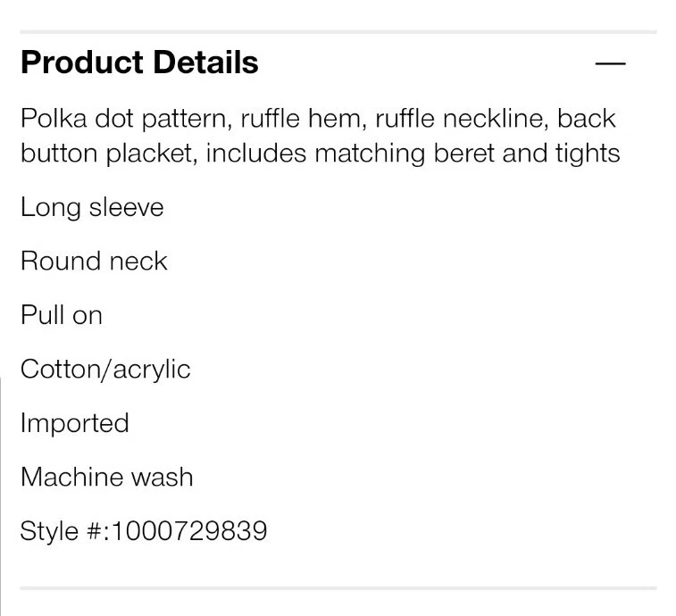676x616 pixels.
Task: Click the style number 1000729839
Action: (189, 531)
